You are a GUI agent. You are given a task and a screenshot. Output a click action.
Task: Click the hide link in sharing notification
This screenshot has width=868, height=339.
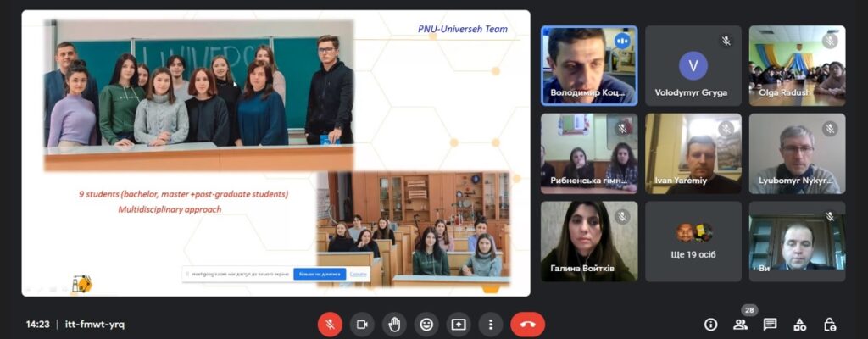coord(359,275)
